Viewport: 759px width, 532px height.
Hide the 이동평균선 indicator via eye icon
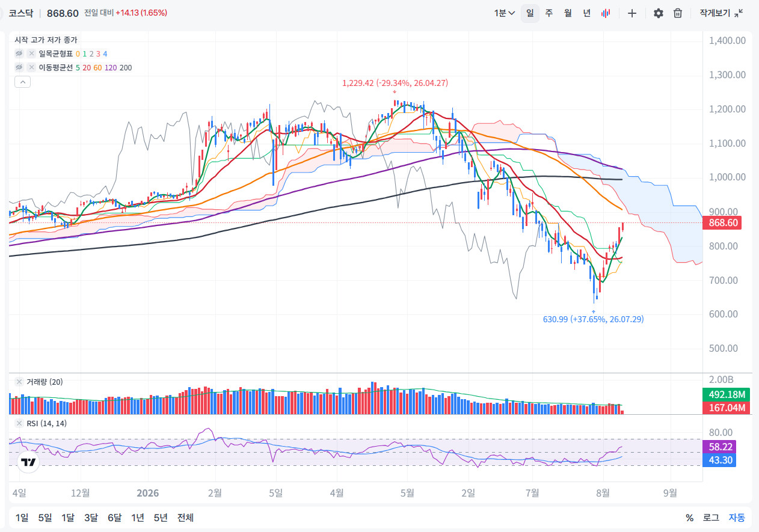coord(19,67)
